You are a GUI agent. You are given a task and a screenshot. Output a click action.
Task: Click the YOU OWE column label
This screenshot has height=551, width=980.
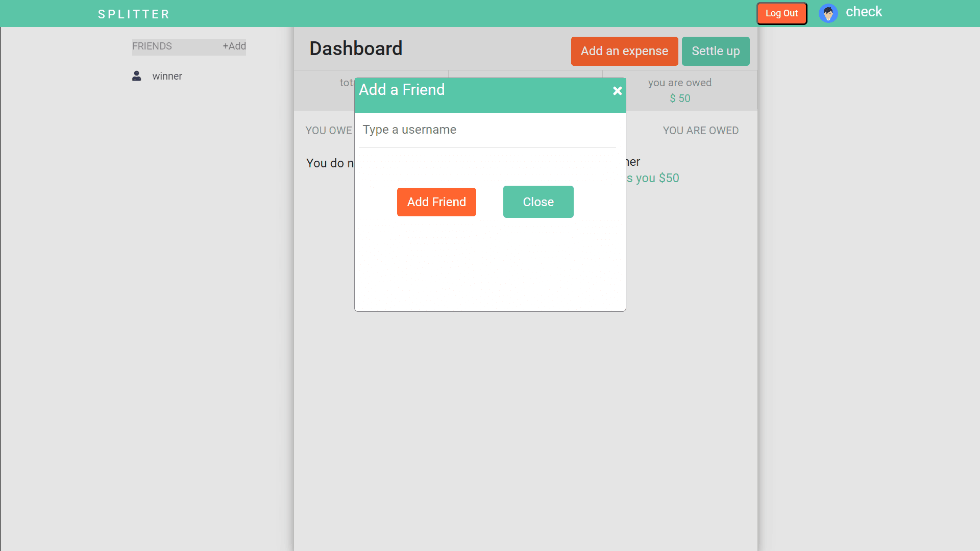(328, 131)
